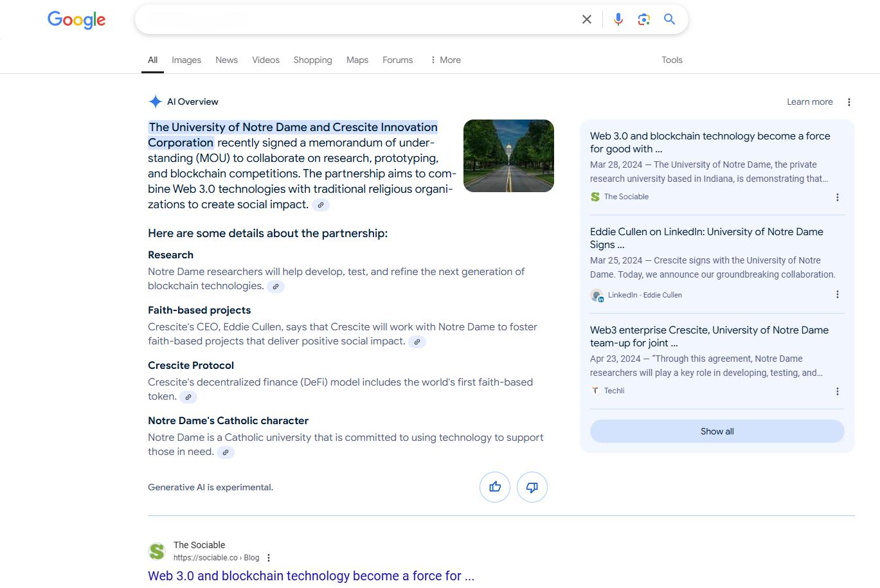Click highlighted 'University of Notre Dame and Crescite' text
This screenshot has height=588, width=880.
pyautogui.click(x=292, y=135)
